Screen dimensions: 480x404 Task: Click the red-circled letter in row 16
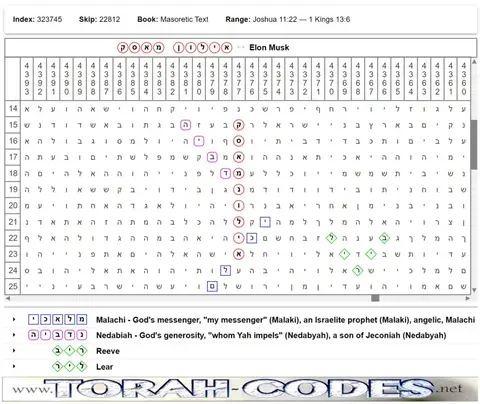[x=239, y=141]
